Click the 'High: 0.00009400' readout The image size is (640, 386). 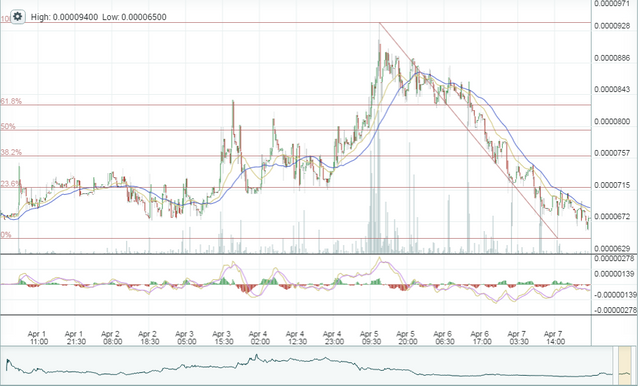pos(64,17)
